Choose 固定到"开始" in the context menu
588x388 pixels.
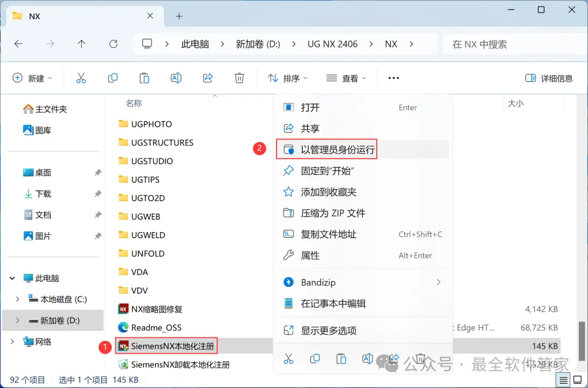point(362,171)
